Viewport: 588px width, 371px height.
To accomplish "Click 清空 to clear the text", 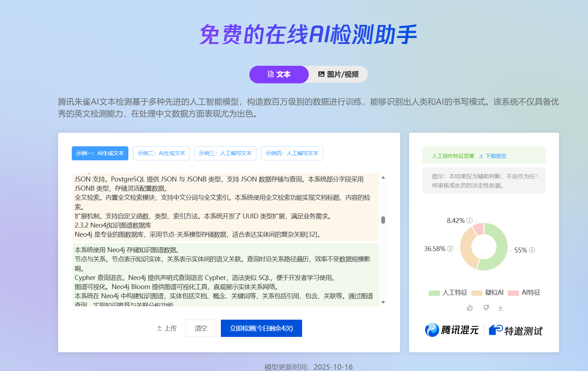I will coord(201,328).
